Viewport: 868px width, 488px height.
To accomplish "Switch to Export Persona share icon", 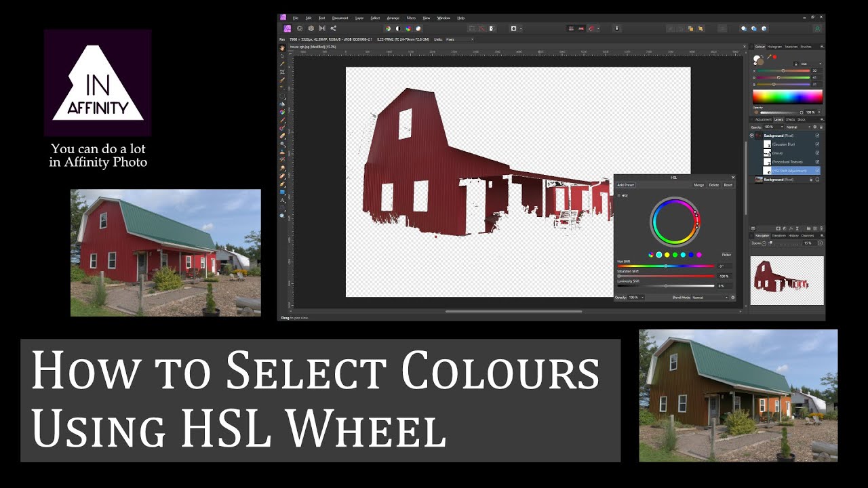I will click(x=333, y=28).
